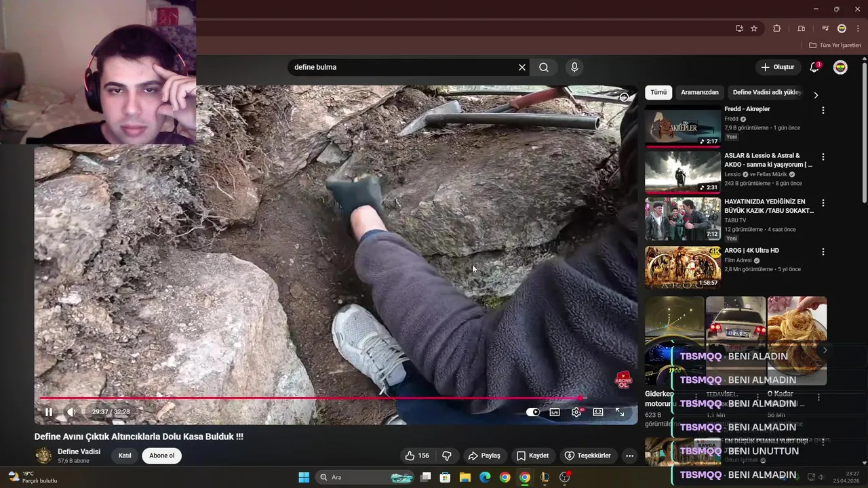Click the Teşekkürler thanks button
This screenshot has height=488, width=868.
(587, 455)
